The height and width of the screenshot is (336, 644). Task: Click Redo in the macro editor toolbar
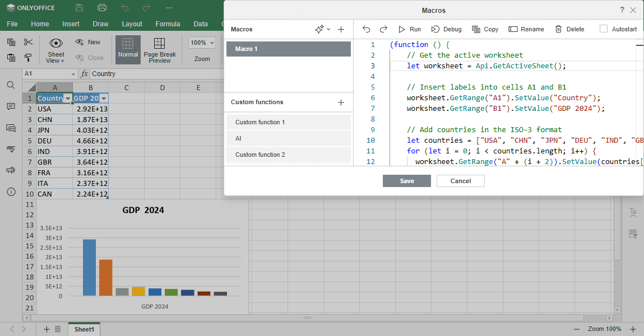(x=383, y=29)
